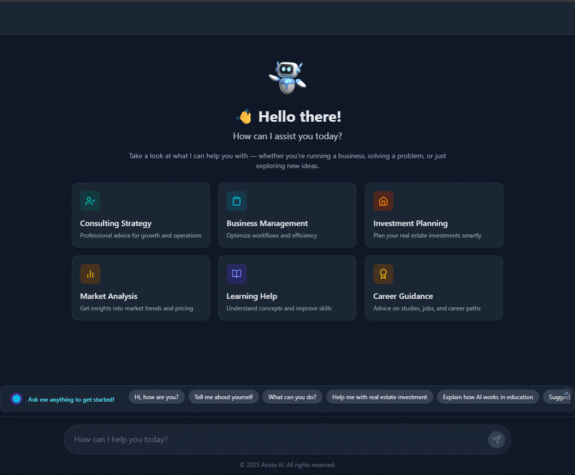Choose "Explain how AI works in education" chip
Image resolution: width=575 pixels, height=475 pixels.
[488, 397]
